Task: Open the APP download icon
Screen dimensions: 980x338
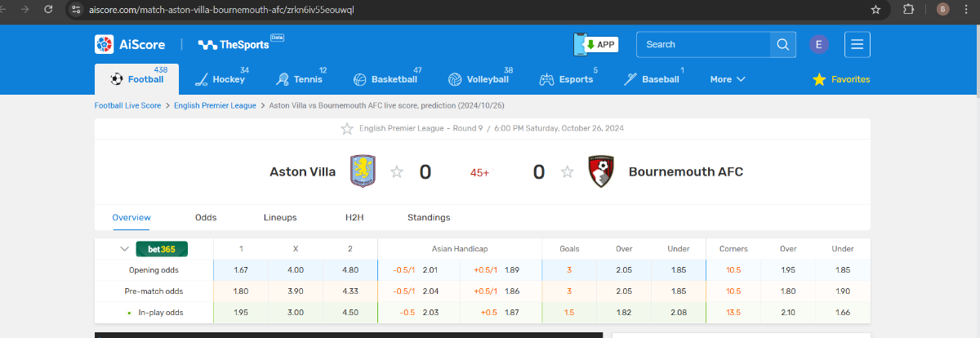Action: (x=595, y=44)
